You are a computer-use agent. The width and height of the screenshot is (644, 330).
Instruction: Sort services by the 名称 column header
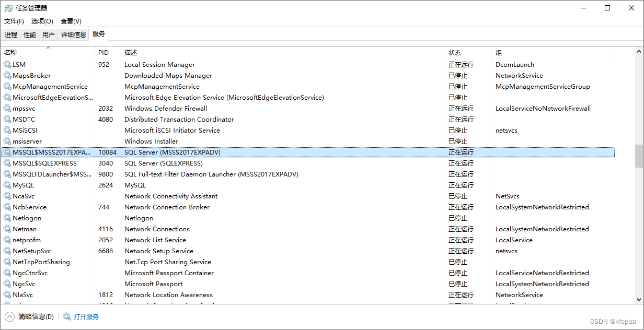coord(48,53)
